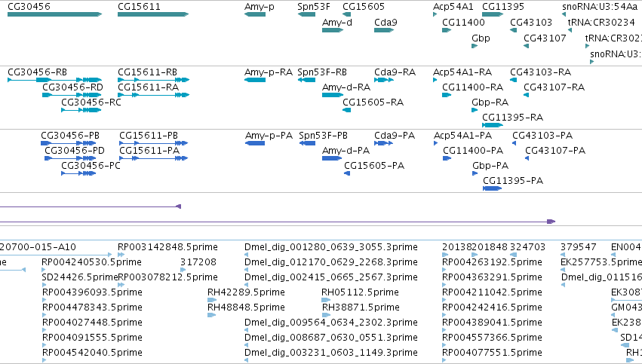Select the CG15611-PB protein
The image size is (642, 364).
tap(154, 143)
